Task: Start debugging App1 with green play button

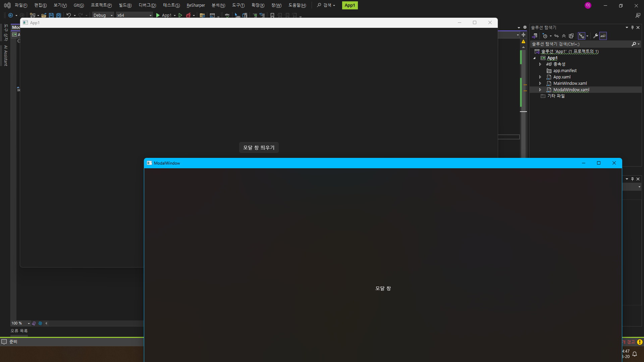Action: point(158,15)
